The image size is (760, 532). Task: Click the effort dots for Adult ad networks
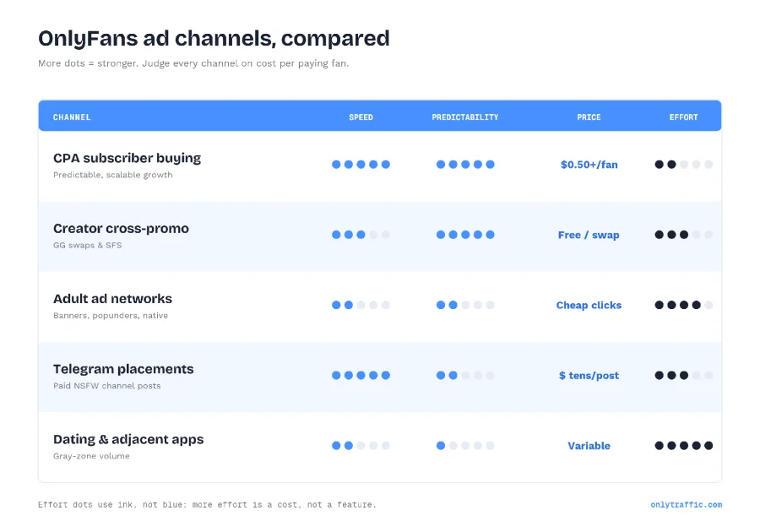[683, 305]
